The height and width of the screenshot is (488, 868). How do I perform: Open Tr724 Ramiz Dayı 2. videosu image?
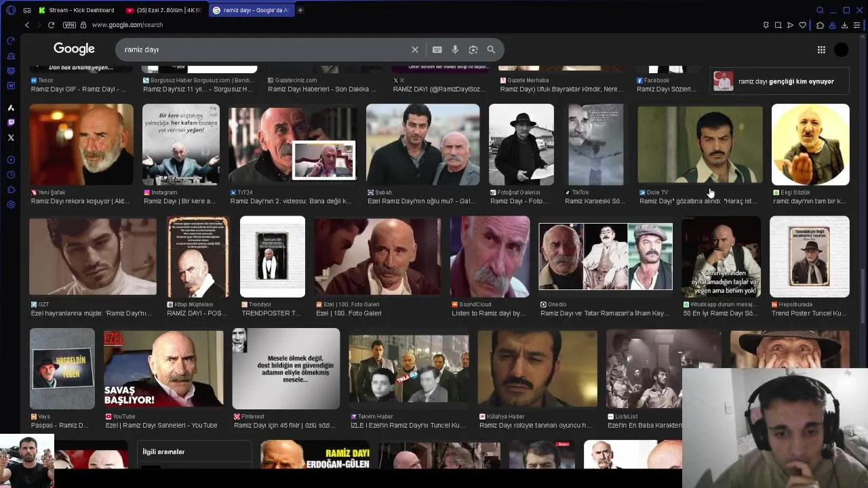point(293,144)
